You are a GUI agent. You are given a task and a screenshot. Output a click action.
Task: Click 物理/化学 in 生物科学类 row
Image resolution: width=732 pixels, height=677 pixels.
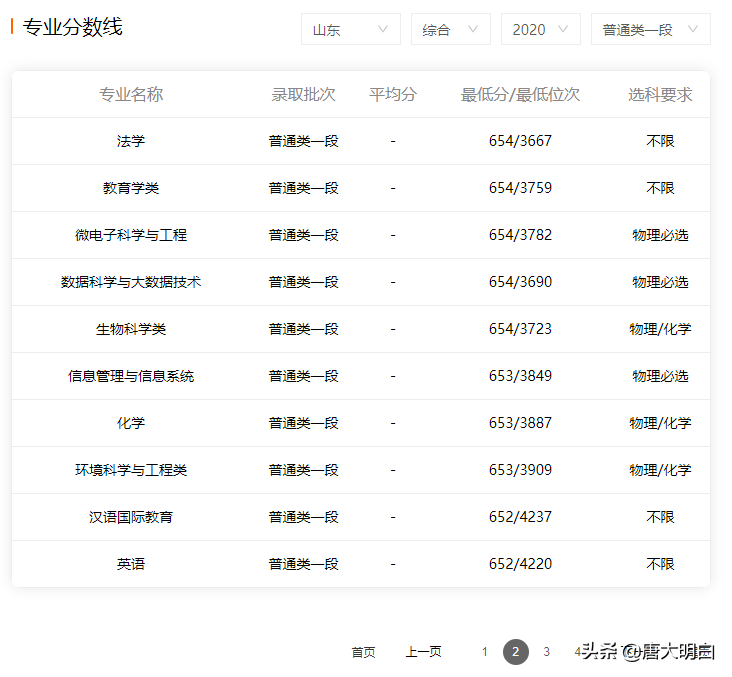[660, 329]
